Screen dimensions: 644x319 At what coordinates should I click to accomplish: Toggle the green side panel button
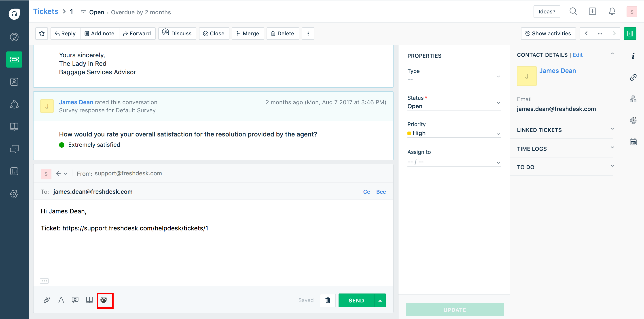[x=630, y=33]
